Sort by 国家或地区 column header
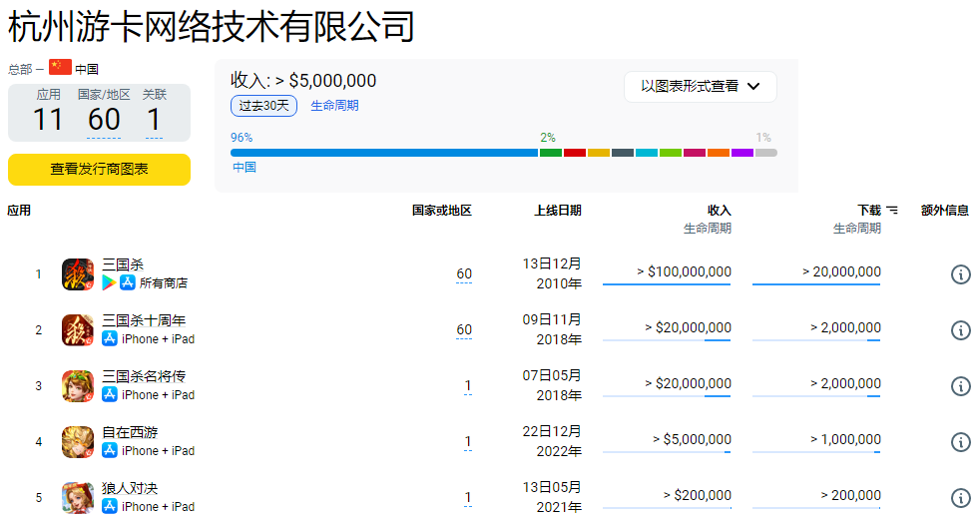The image size is (980, 521). pyautogui.click(x=442, y=211)
